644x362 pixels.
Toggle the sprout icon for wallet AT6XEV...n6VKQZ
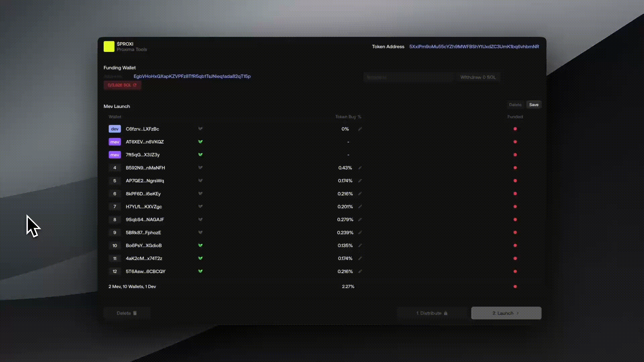200,142
